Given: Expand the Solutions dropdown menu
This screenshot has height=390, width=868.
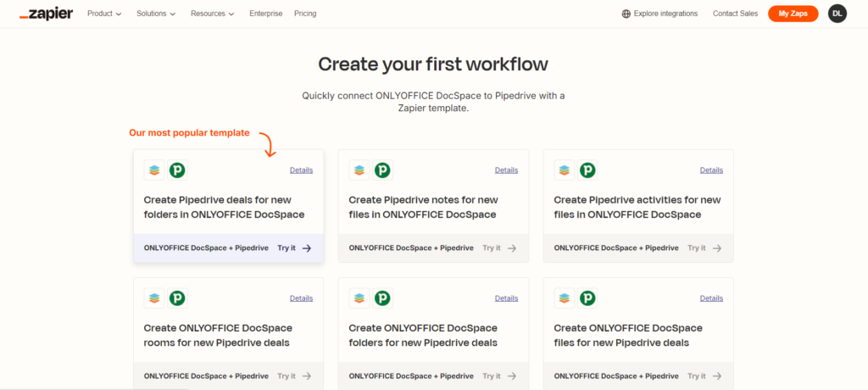Looking at the screenshot, I should pos(156,14).
